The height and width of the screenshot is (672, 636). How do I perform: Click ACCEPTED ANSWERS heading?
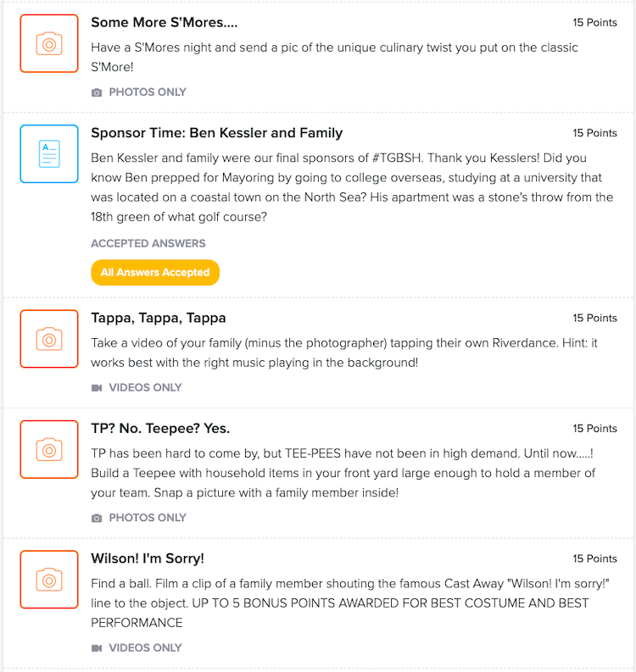click(x=148, y=243)
